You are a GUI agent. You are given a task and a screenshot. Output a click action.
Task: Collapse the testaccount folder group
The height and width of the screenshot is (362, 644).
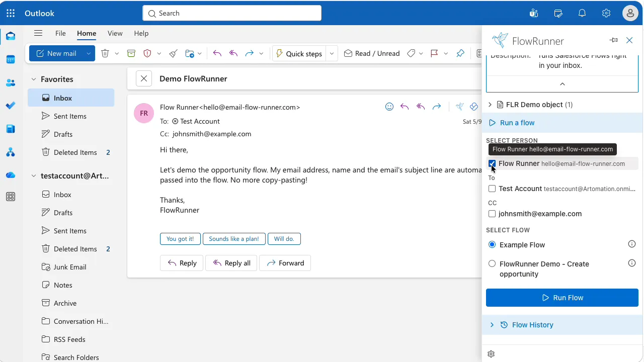pos(34,175)
